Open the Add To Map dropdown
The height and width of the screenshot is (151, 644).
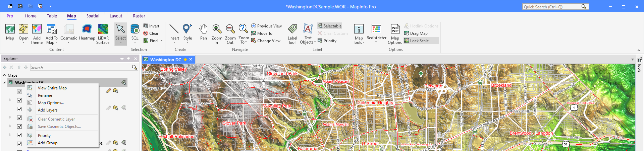56,43
